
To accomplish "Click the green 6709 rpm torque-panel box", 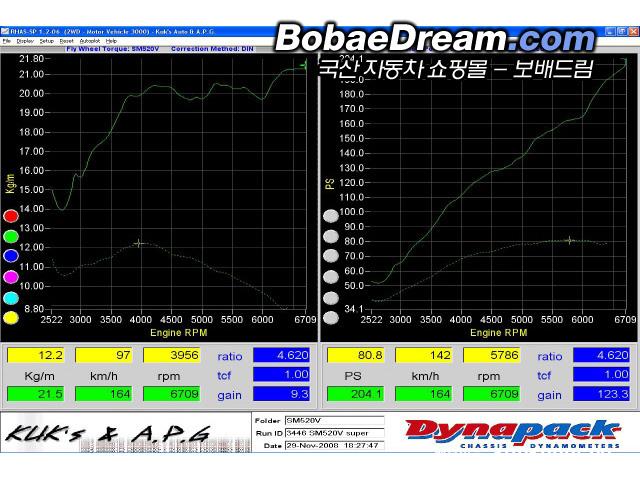I will [x=171, y=394].
